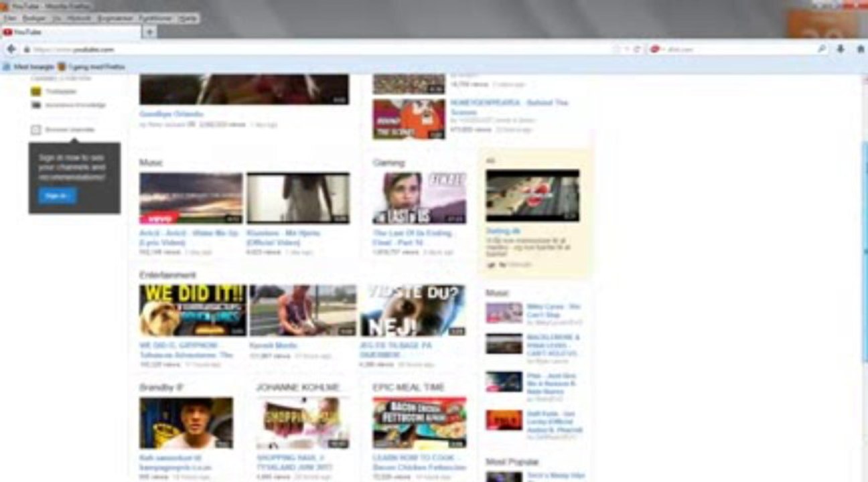
Task: Click the blue Sign in button
Action: point(57,195)
